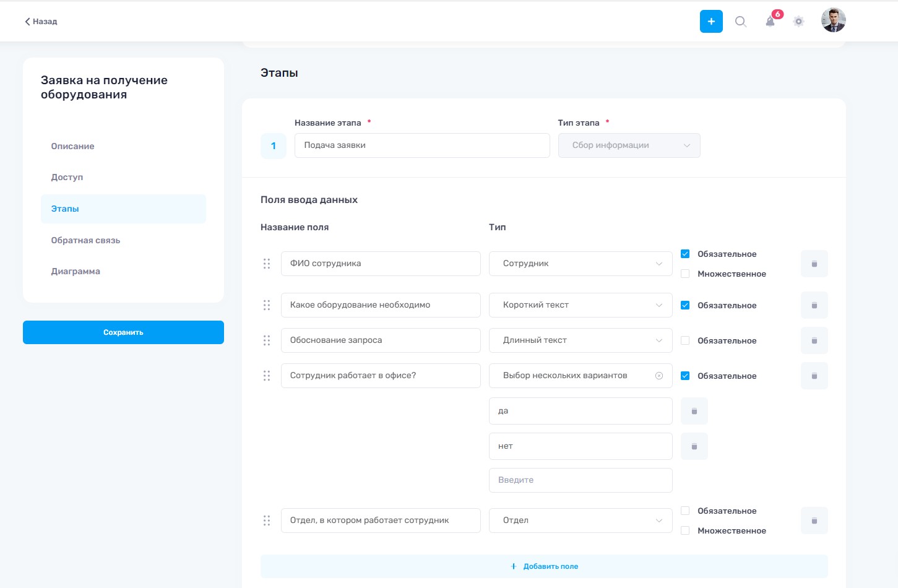The height and width of the screenshot is (588, 898).
Task: Grab drag handle of Отдел row
Action: click(267, 521)
